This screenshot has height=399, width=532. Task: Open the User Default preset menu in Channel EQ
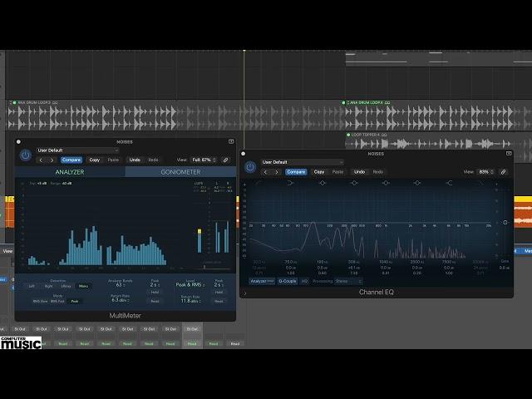tap(303, 162)
